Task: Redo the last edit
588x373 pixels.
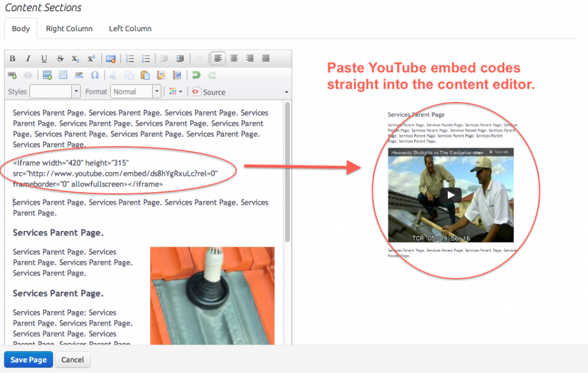Action: 212,76
